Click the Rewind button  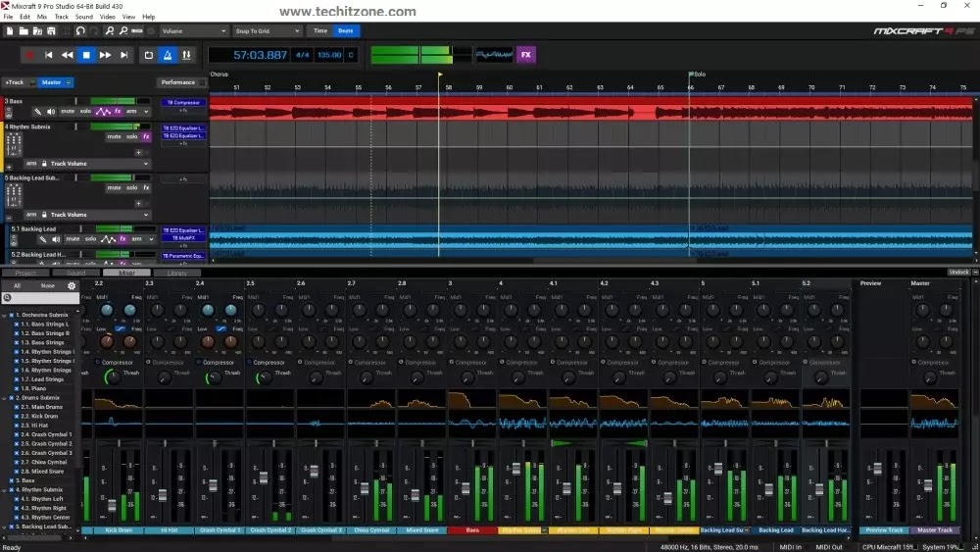point(67,55)
